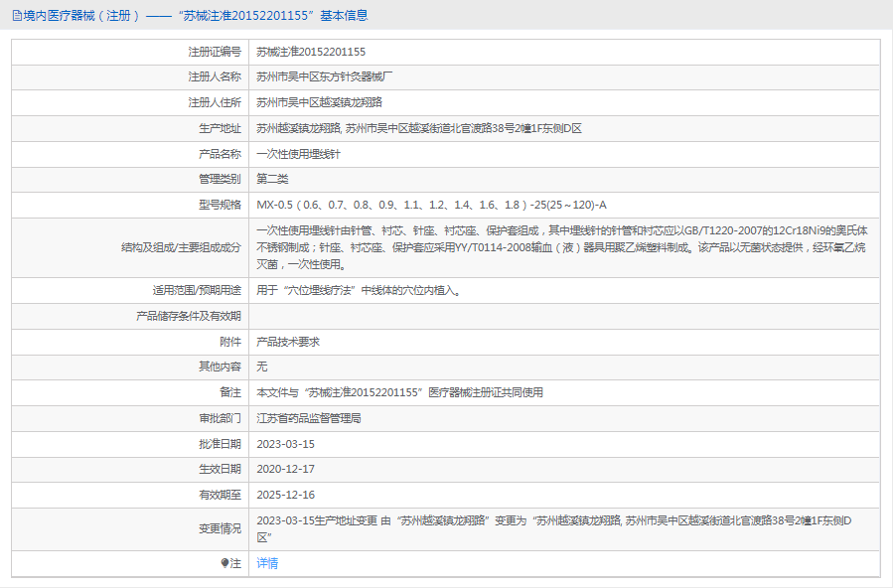Click the effective date 2020-12-17
The width and height of the screenshot is (893, 588).
(285, 469)
